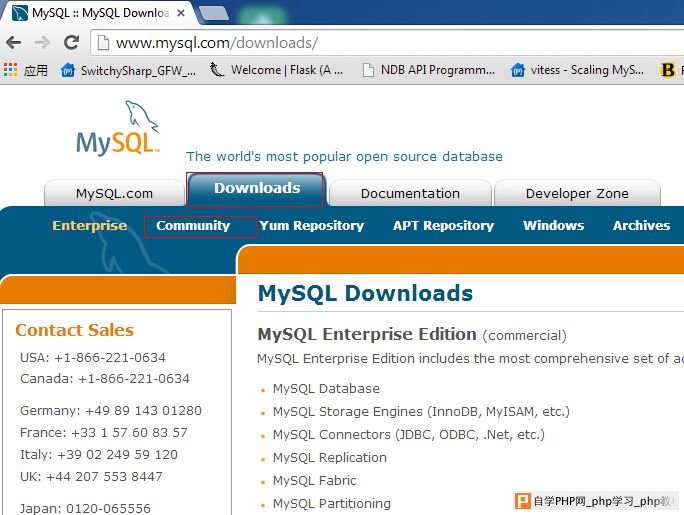Open the Archives submenu item
The width and height of the screenshot is (684, 515).
641,225
